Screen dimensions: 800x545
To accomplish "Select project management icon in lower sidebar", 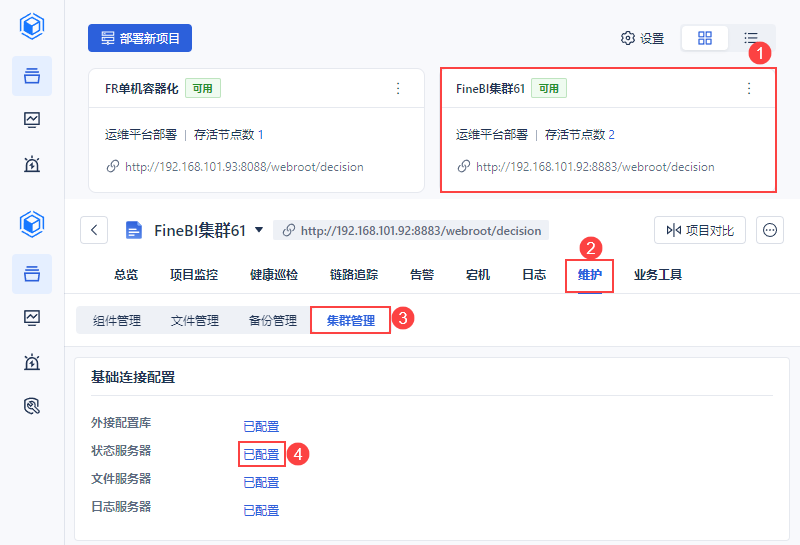I will click(32, 274).
